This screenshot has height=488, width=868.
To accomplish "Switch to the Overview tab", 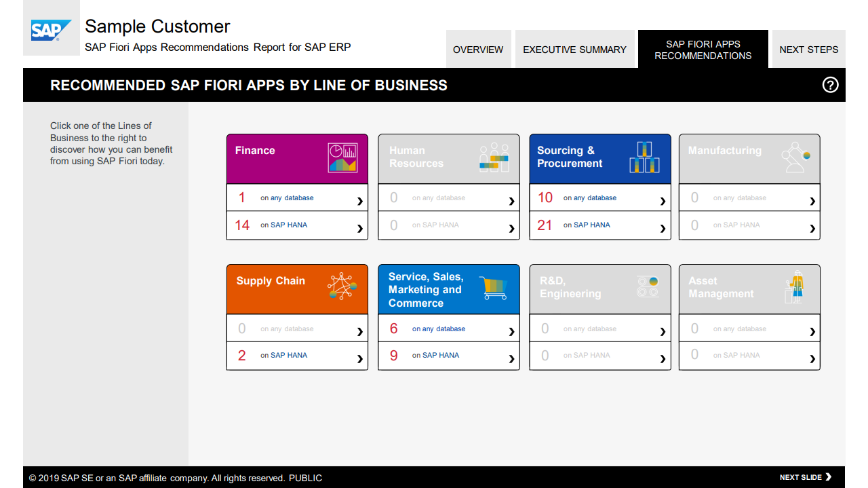I will (478, 49).
